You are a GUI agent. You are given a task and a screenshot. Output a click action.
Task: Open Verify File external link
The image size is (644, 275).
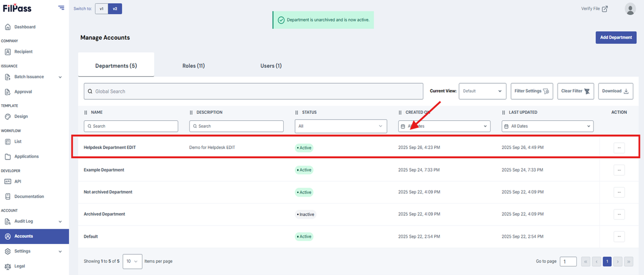[594, 9]
